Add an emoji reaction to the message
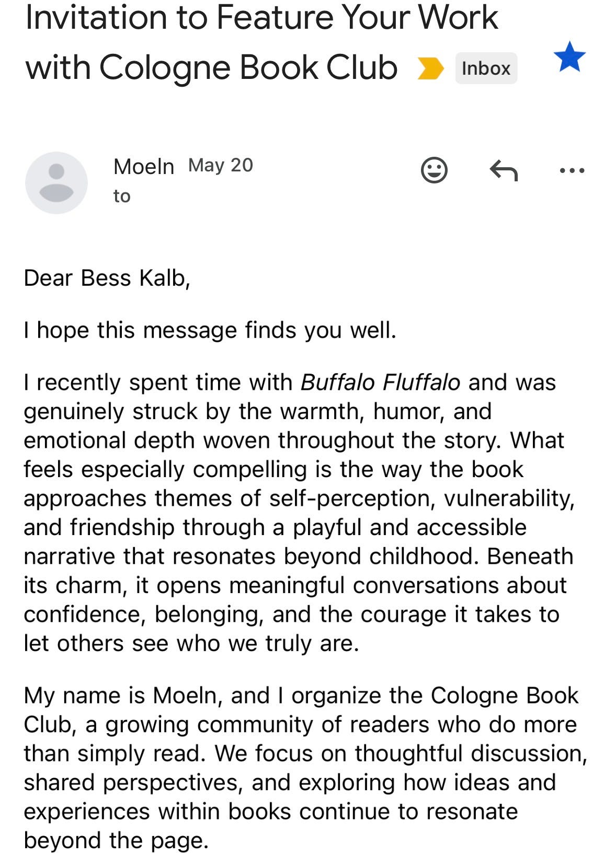Viewport: 604px width, 868px height. (434, 170)
